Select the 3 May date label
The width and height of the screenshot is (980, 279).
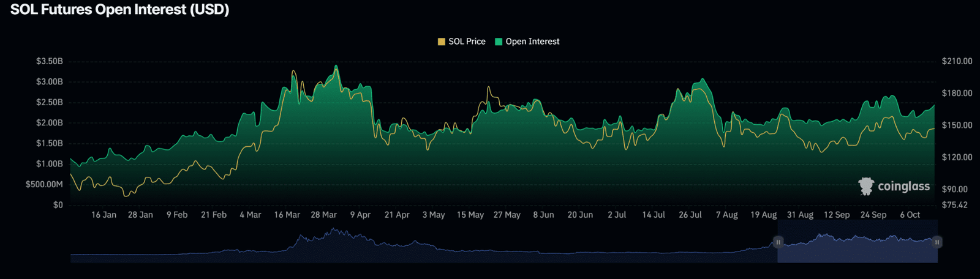[x=434, y=215]
